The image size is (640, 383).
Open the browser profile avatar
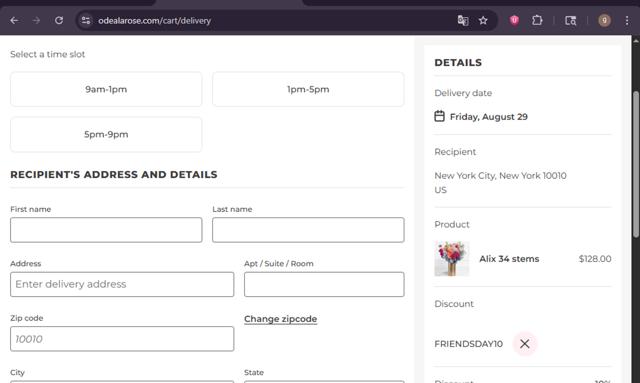click(x=604, y=20)
